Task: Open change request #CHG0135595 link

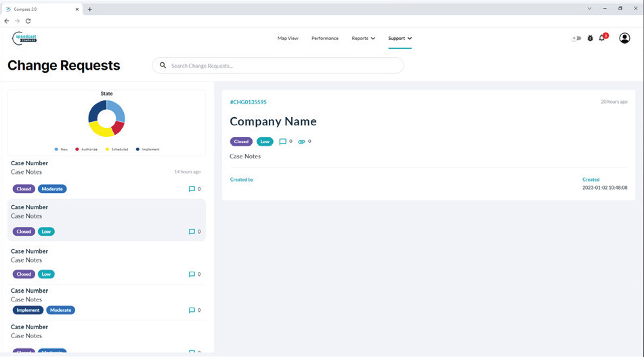Action: tap(248, 102)
